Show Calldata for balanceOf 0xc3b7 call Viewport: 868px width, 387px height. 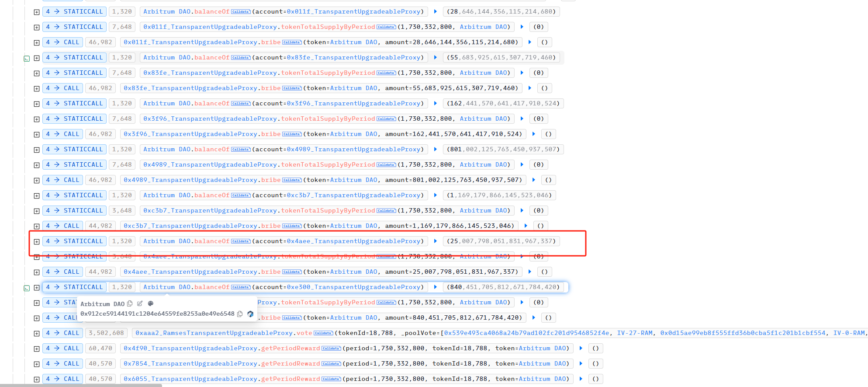click(x=241, y=195)
